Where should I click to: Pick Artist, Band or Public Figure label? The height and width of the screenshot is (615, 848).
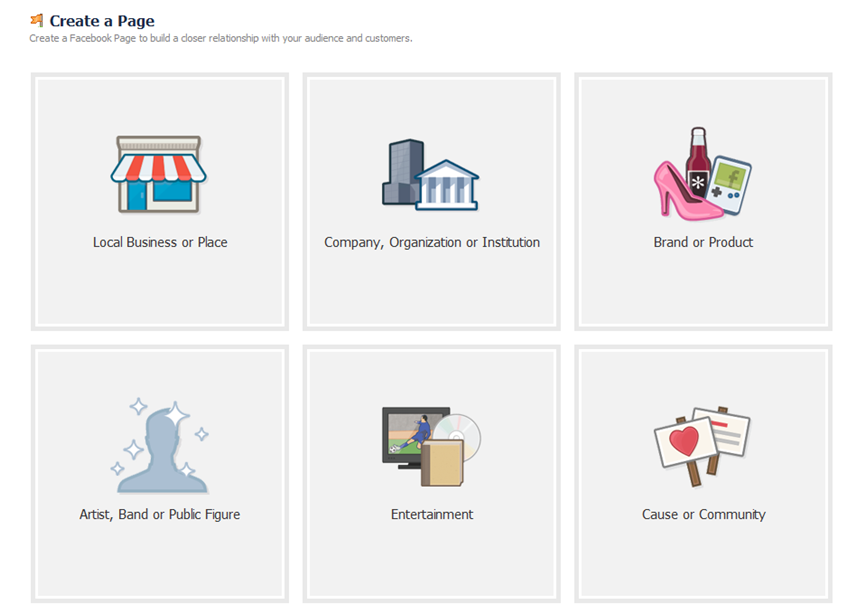160,514
